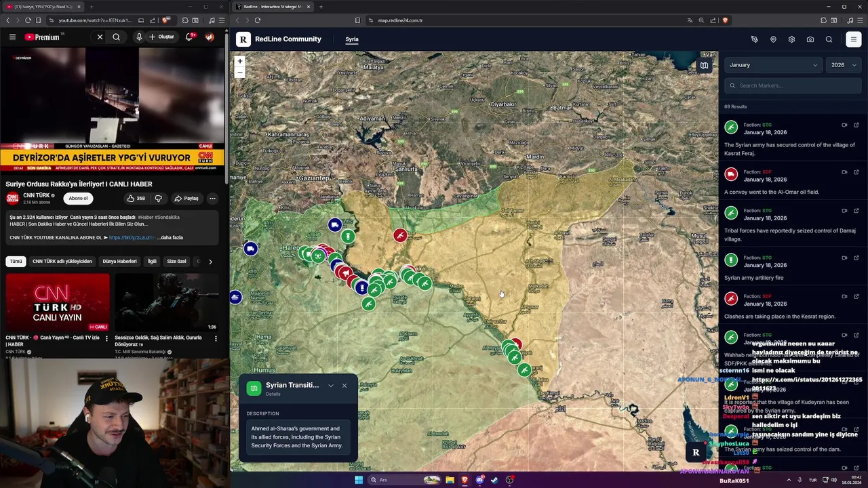Click the Oluştur create button on YouTube

point(162,37)
